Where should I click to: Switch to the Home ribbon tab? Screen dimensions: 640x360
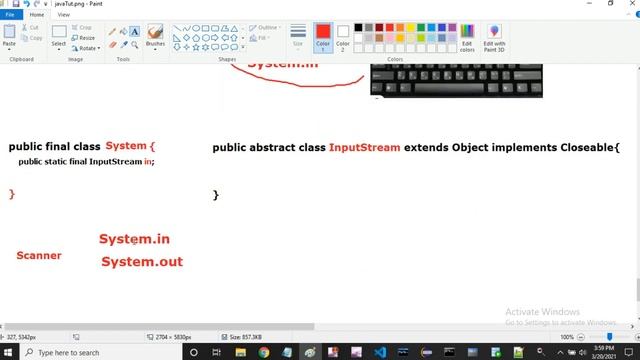[x=37, y=14]
